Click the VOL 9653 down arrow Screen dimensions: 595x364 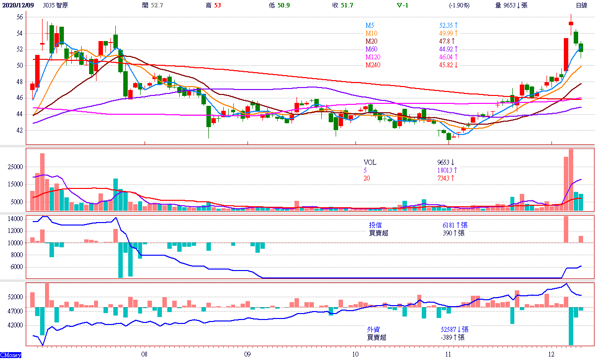pyautogui.click(x=452, y=162)
